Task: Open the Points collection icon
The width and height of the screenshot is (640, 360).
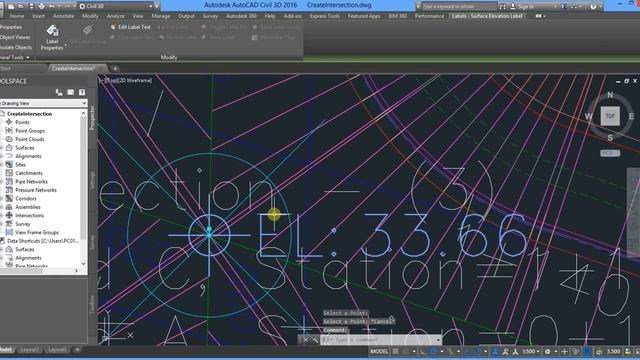Action: click(9, 122)
